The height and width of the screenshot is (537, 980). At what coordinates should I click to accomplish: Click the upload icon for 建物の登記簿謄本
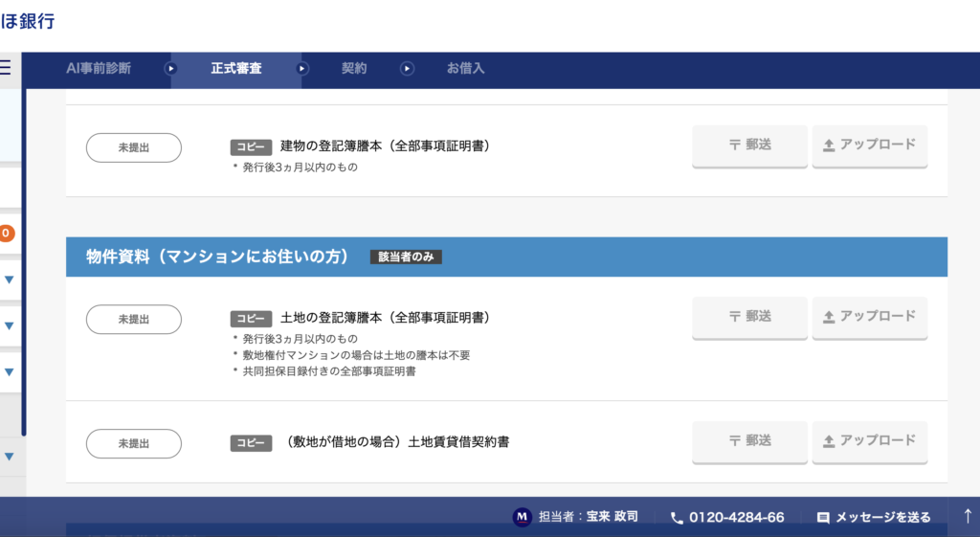coord(829,145)
